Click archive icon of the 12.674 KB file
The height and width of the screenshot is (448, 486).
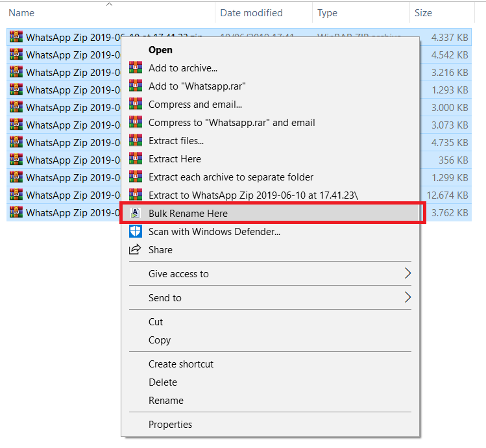16,195
